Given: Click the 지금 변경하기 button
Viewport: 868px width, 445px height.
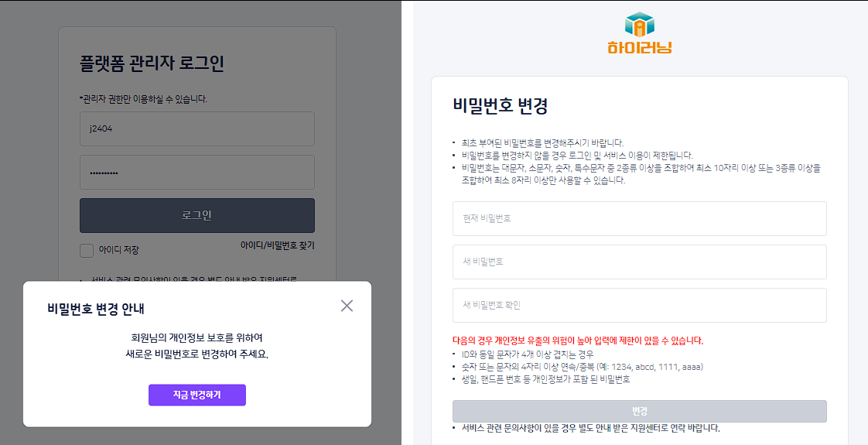Looking at the screenshot, I should pyautogui.click(x=197, y=395).
